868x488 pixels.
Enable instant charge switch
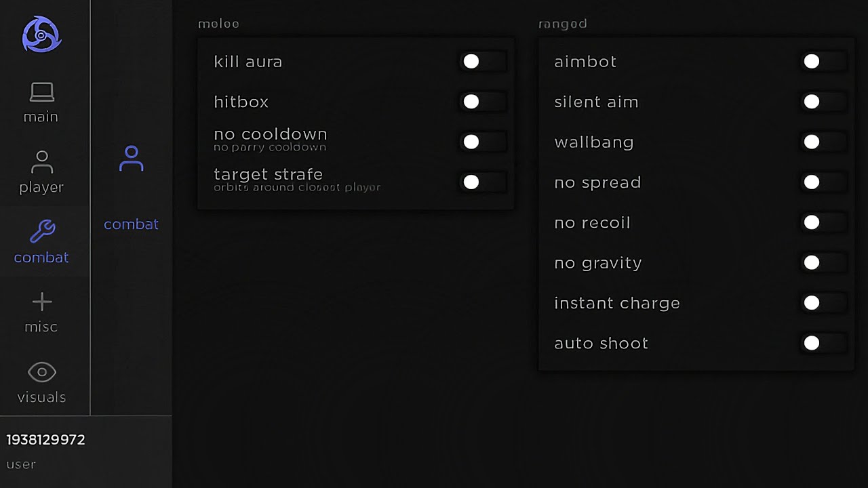click(823, 303)
